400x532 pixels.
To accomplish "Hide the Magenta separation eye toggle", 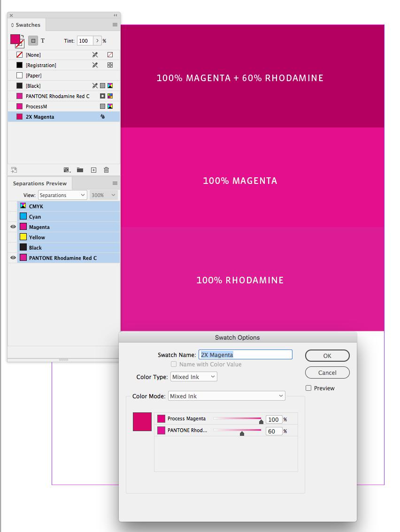I will [x=12, y=227].
